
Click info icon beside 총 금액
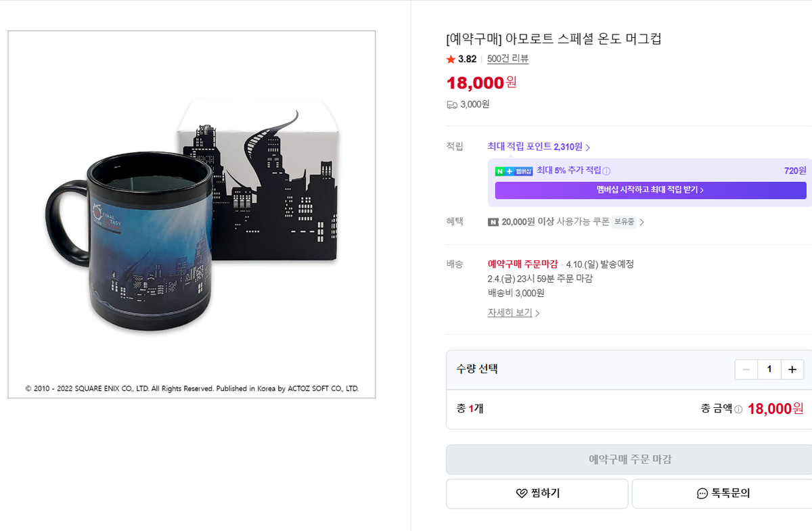(738, 409)
